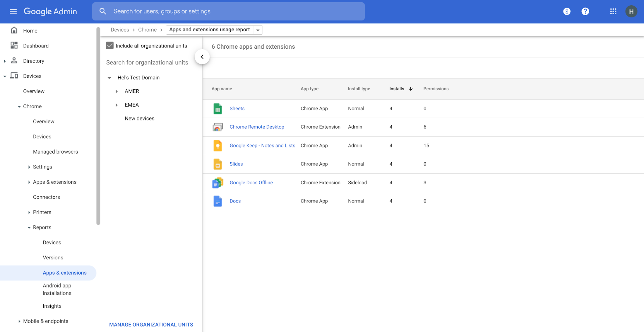Open Insights report
644x332 pixels.
[x=52, y=306]
